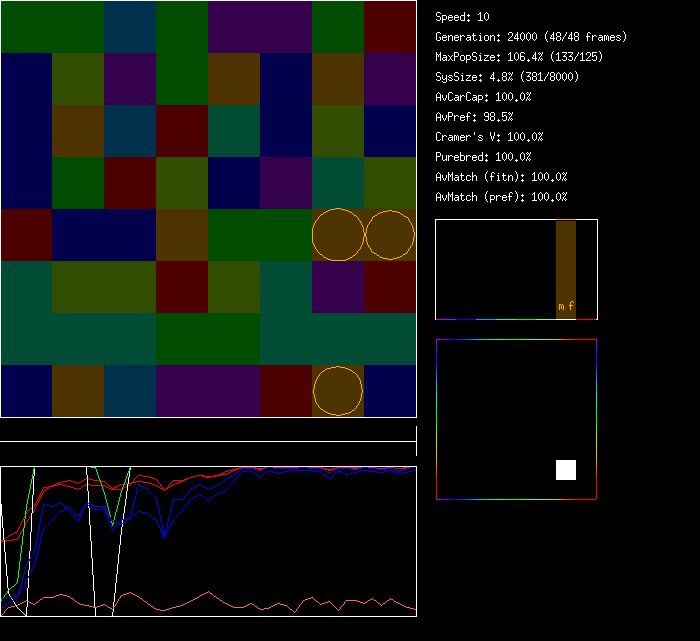Click the tall brown histogram bar

tap(566, 262)
